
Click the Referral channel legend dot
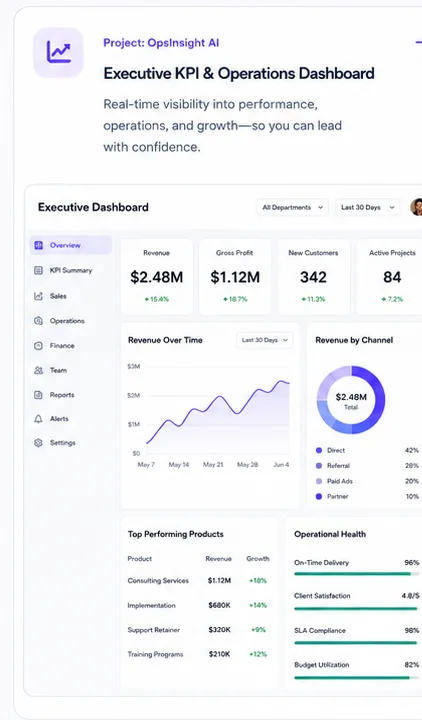pyautogui.click(x=319, y=466)
